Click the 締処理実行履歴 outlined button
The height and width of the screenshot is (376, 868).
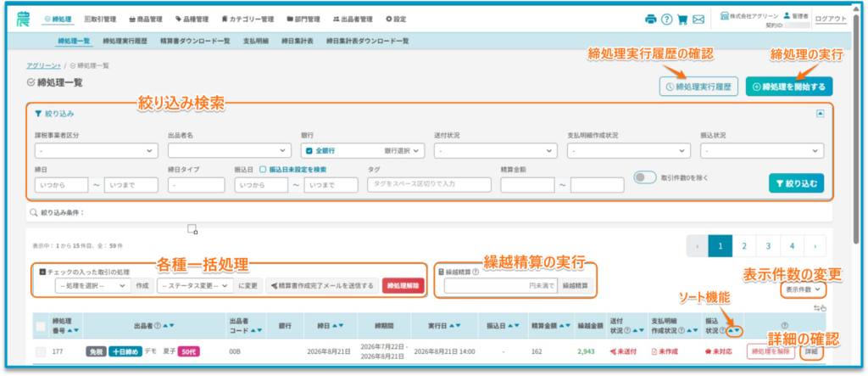pyautogui.click(x=698, y=87)
